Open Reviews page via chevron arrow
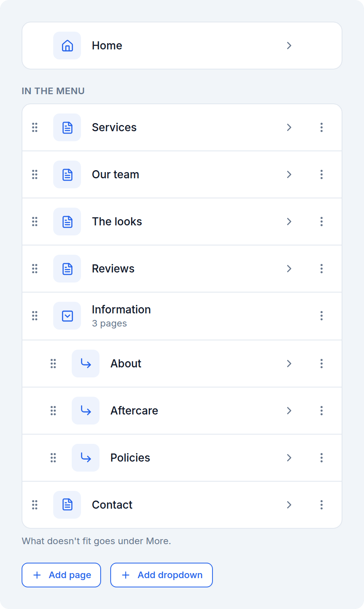Screen dimensions: 364x609 point(289,269)
